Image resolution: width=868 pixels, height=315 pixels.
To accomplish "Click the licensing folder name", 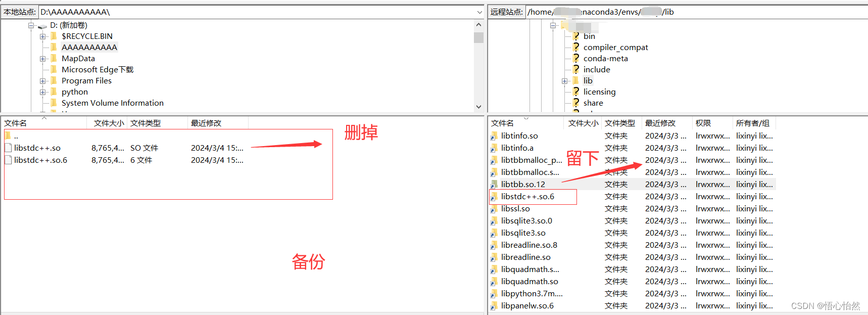I will (600, 92).
